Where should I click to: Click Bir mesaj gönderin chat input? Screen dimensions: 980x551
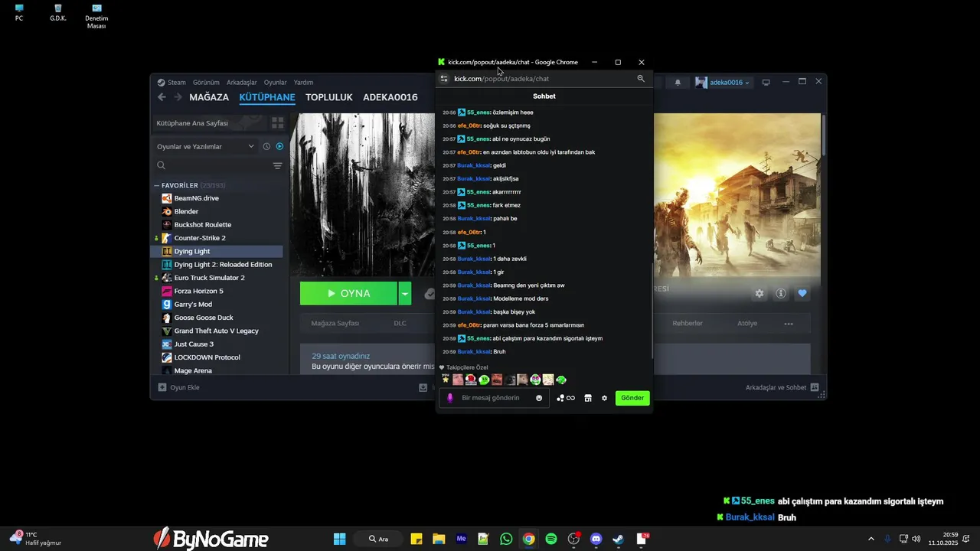[x=491, y=398]
